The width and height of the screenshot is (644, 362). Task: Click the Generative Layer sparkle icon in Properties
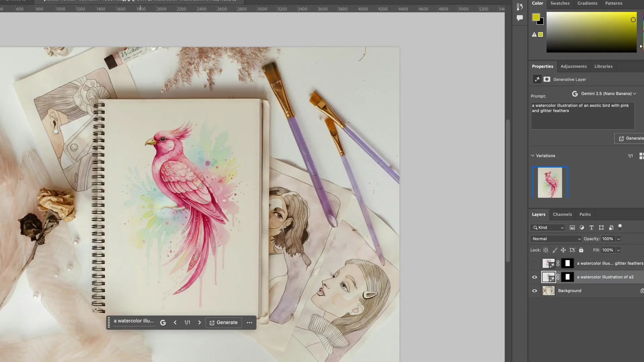537,79
